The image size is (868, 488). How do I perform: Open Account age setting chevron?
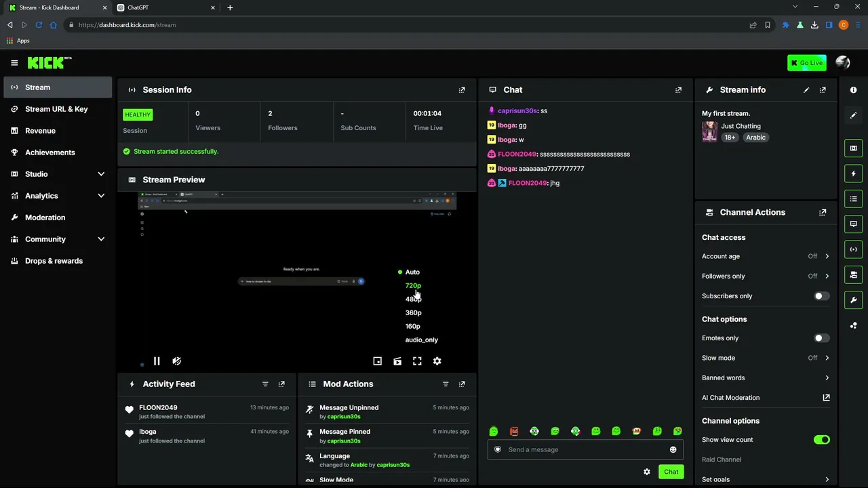tap(827, 256)
